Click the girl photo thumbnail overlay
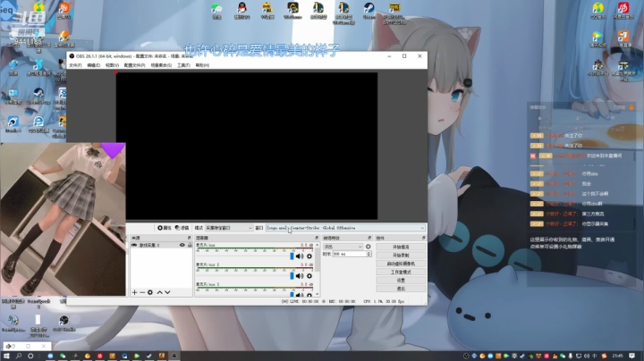Viewport: 644px width, 361px height. 63,219
